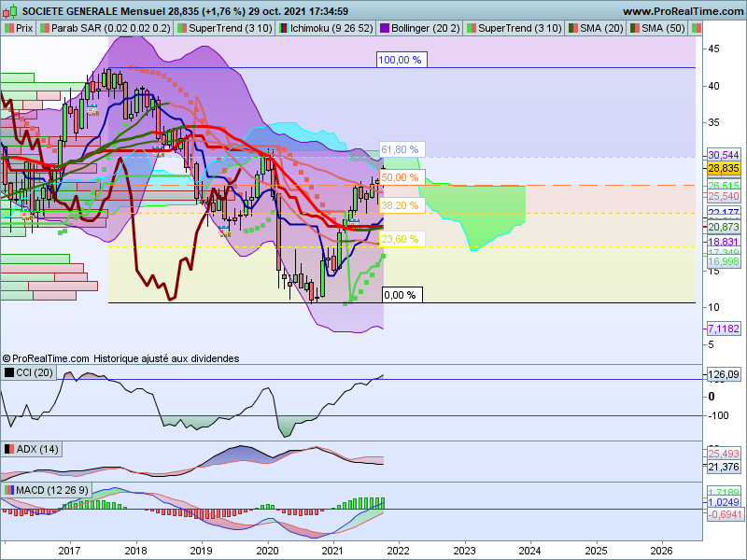Image resolution: width=747 pixels, height=560 pixels.
Task: Click the ADX value label 21,376
Action: point(723,468)
